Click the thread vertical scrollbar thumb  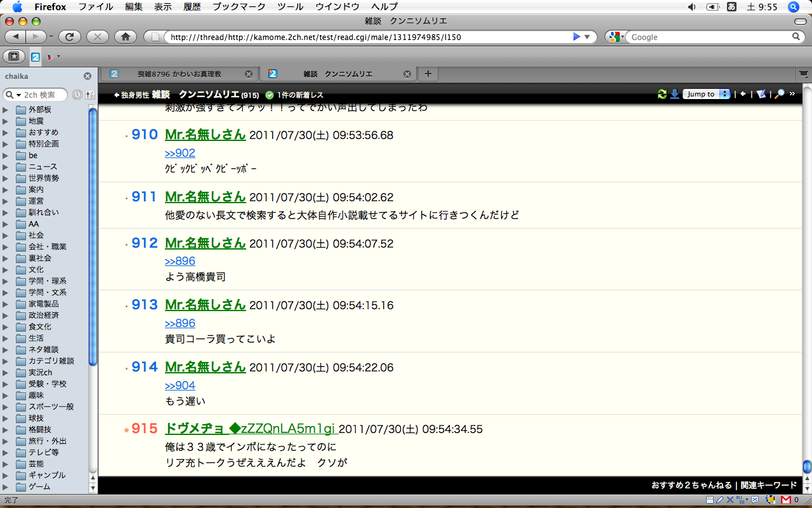pyautogui.click(x=807, y=466)
